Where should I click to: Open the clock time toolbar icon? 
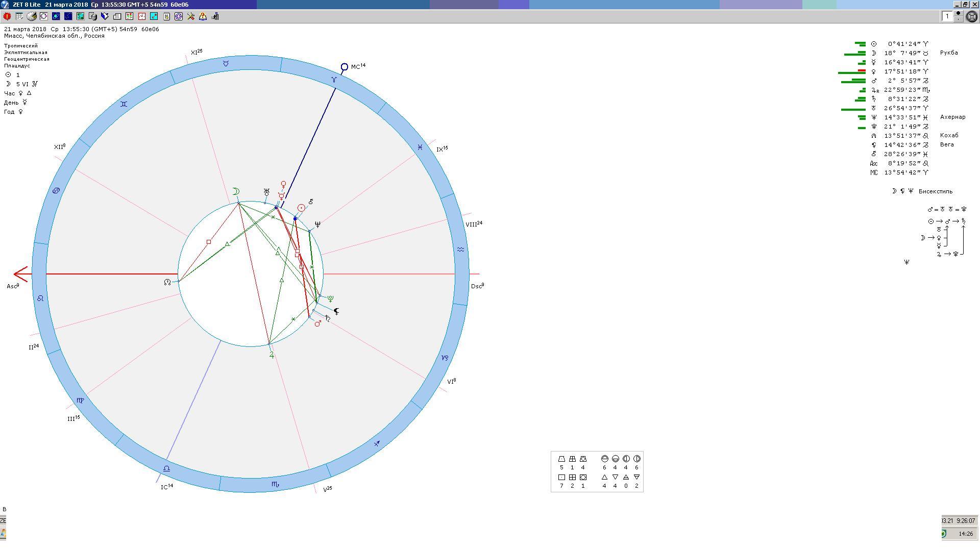pyautogui.click(x=142, y=16)
